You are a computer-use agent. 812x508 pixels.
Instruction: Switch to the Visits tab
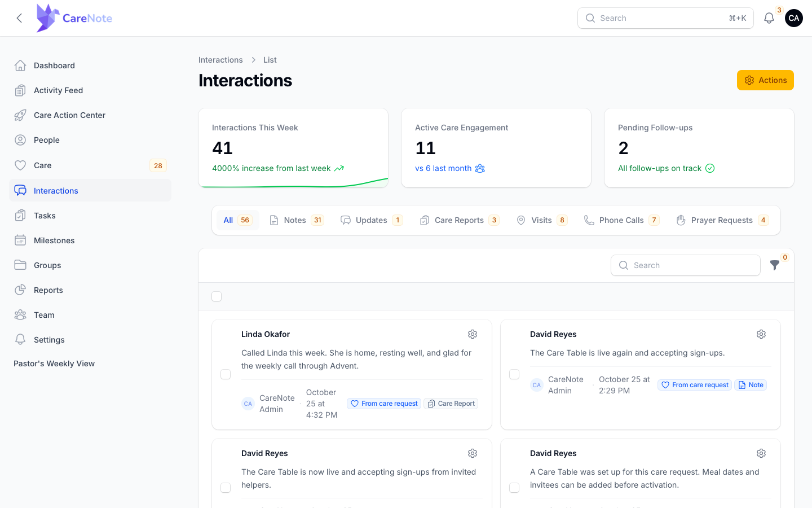click(x=542, y=220)
